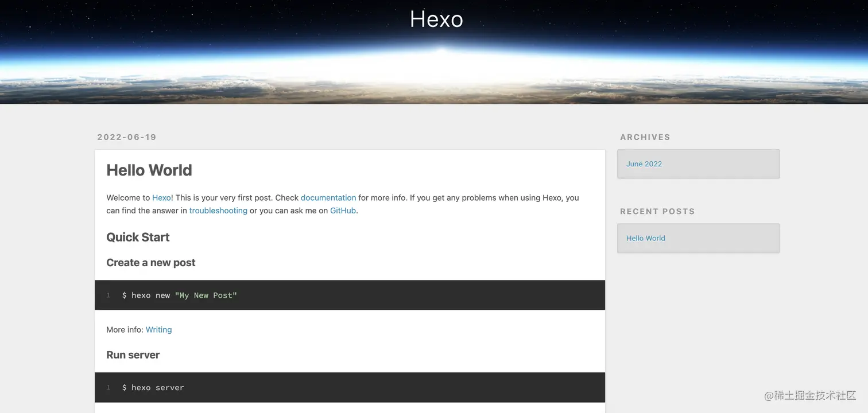Click the "My New Post" string in code
This screenshot has width=868, height=413.
[206, 295]
